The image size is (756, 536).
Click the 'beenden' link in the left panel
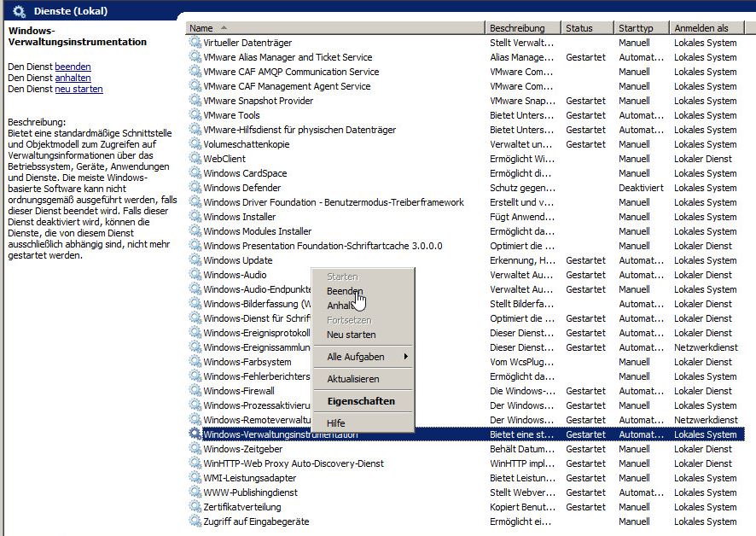pyautogui.click(x=73, y=67)
